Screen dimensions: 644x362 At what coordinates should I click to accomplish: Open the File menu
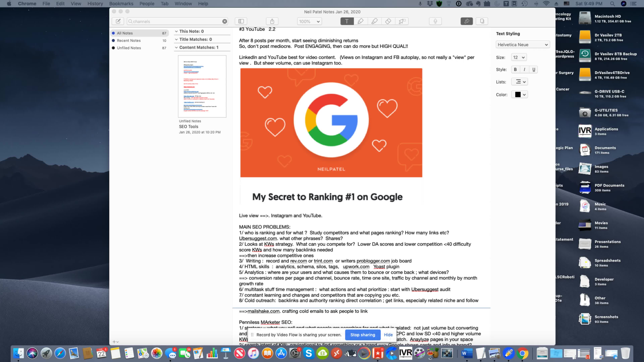[46, 4]
